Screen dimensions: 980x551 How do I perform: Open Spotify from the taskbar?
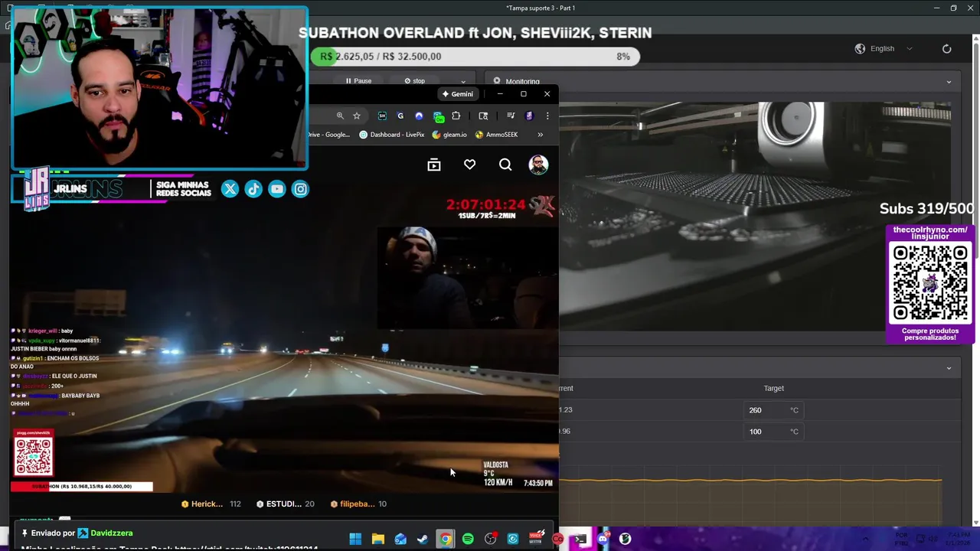coord(468,539)
